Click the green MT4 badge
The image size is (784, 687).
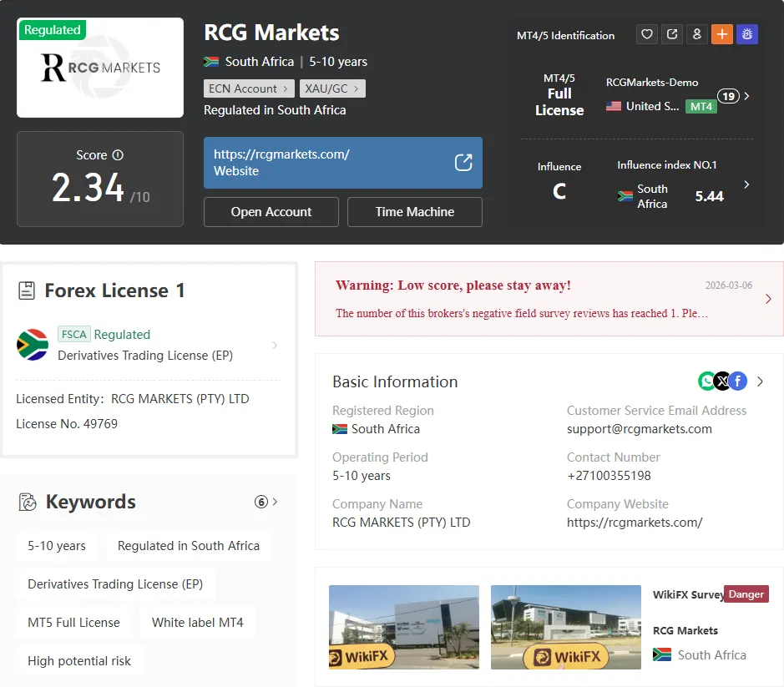pyautogui.click(x=701, y=107)
